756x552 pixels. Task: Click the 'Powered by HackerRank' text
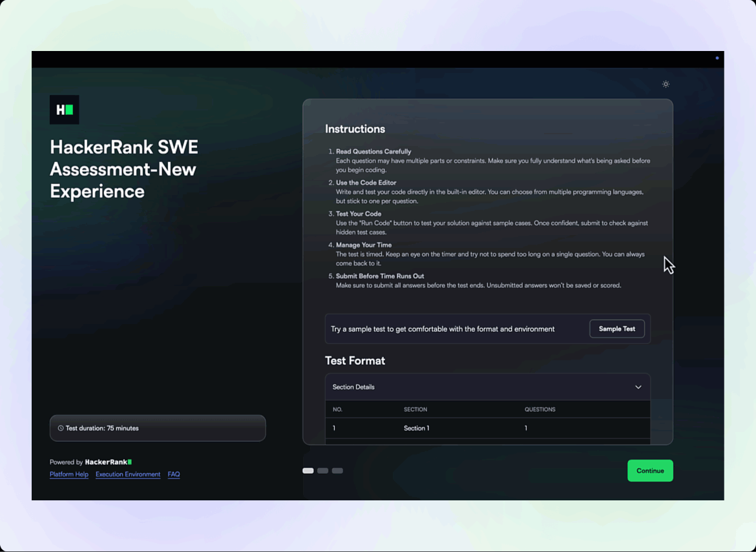tap(90, 462)
